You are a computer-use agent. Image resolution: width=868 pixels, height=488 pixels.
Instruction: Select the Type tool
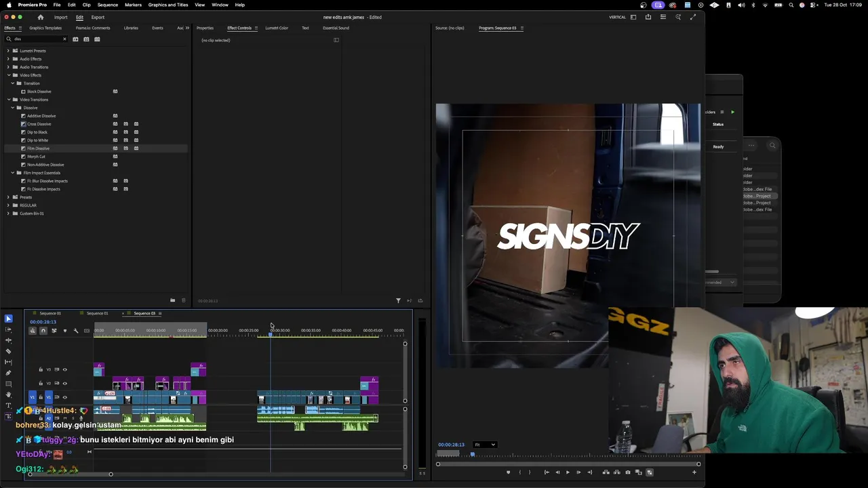pyautogui.click(x=8, y=405)
